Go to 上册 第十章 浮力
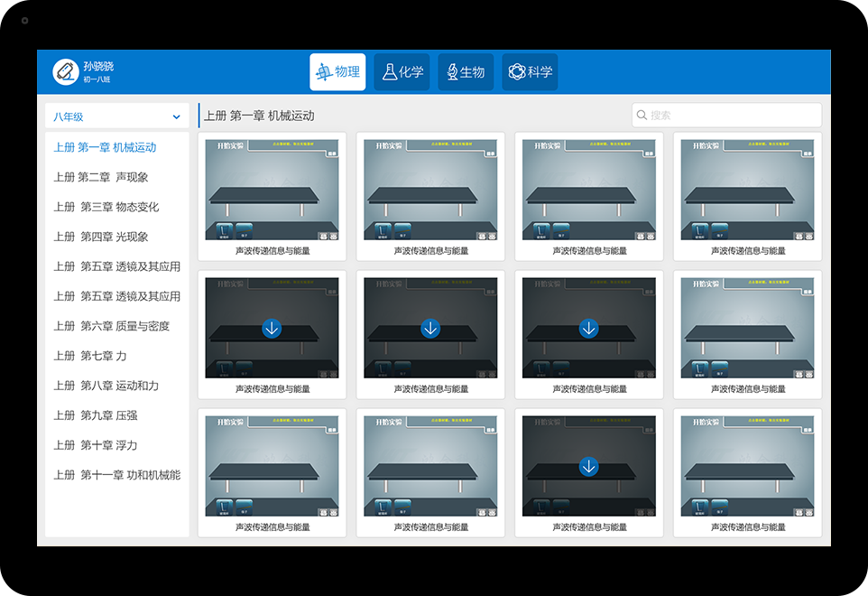 [x=95, y=446]
